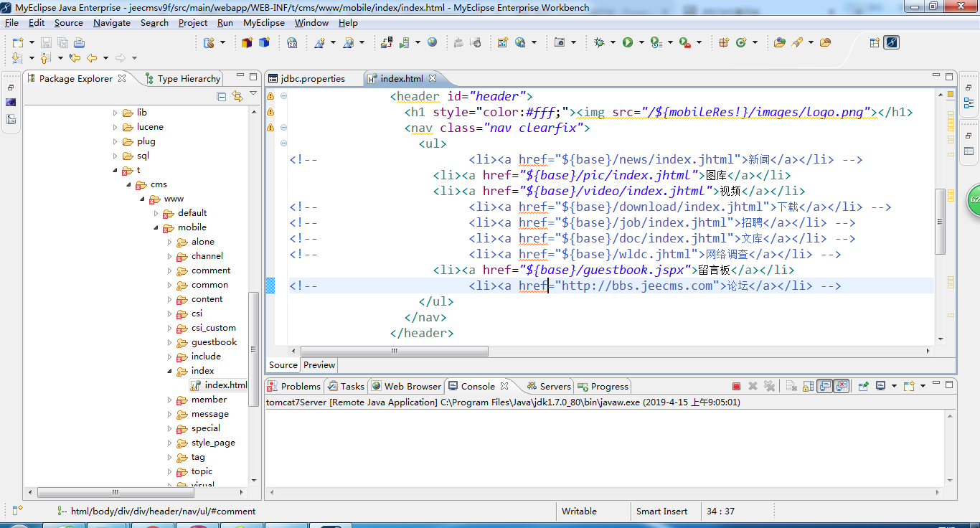The height and width of the screenshot is (528, 980).
Task: Toggle show console when standard output changes
Action: (825, 386)
